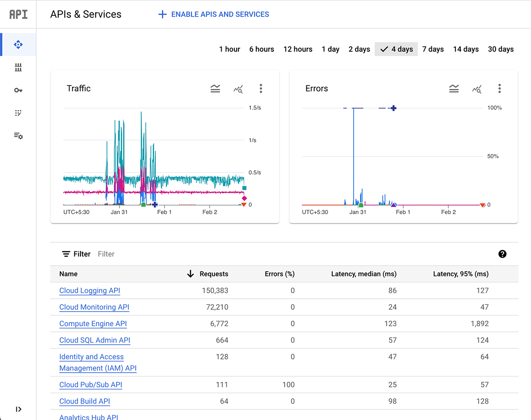The height and width of the screenshot is (420, 531).
Task: Select the 6 hours time range
Action: (x=262, y=49)
